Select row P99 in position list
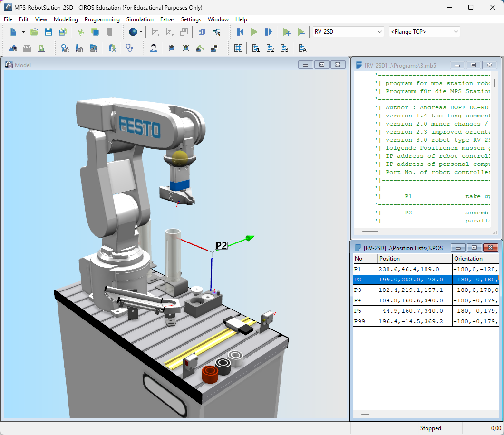 [x=426, y=321]
